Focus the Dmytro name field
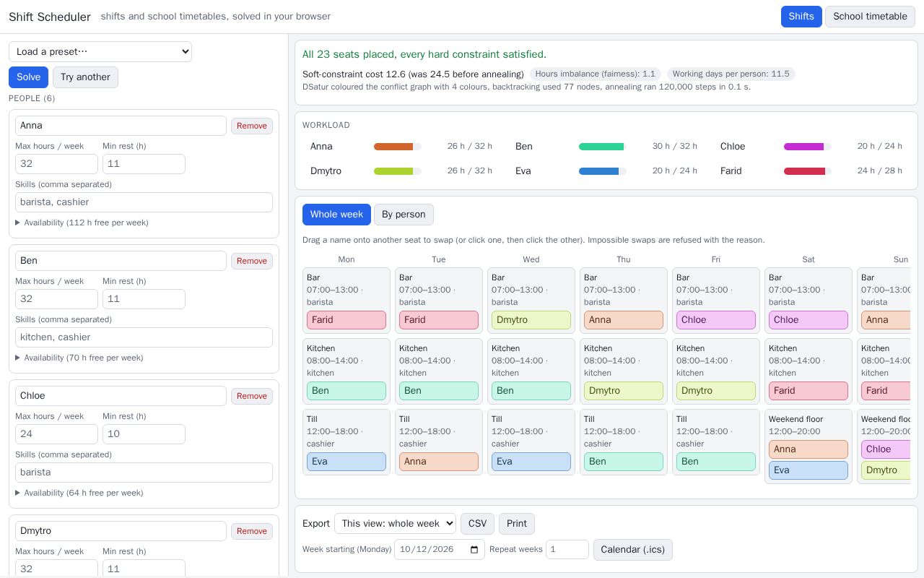Screen dimensions: 924x578 coord(121,531)
